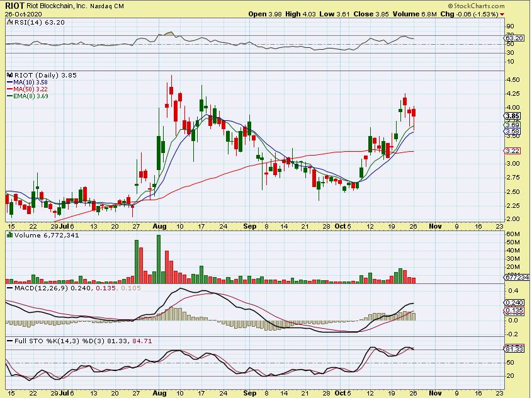Click the 2.75 price axis label
Screen dimensions: 532x398
point(512,178)
